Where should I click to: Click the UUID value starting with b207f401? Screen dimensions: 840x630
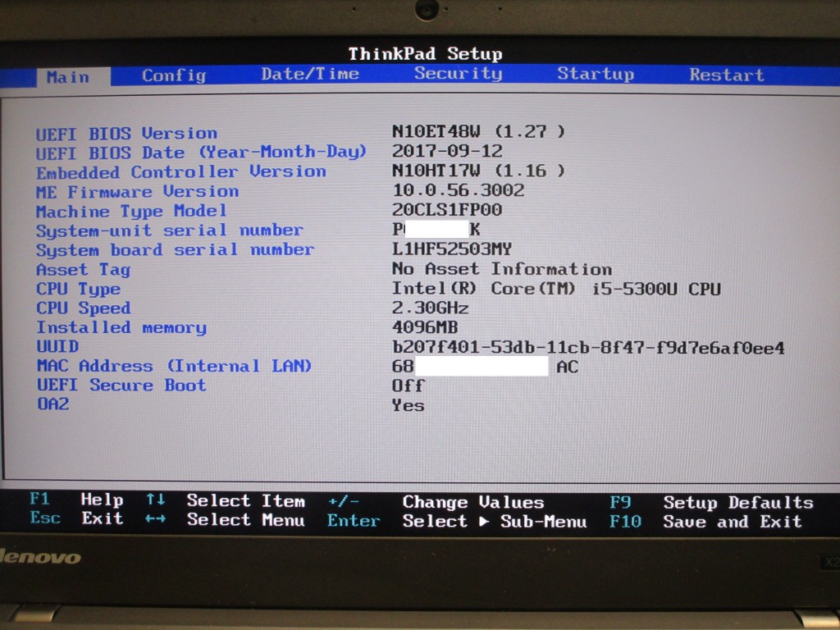588,348
